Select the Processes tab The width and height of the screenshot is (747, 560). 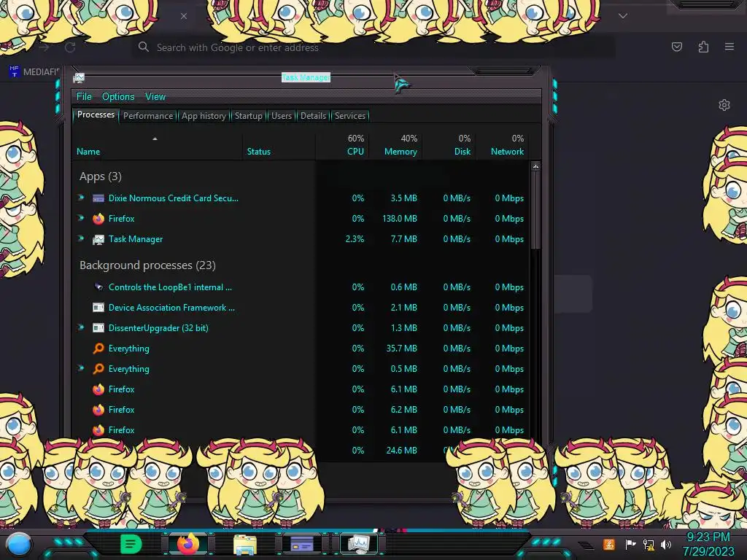point(96,114)
